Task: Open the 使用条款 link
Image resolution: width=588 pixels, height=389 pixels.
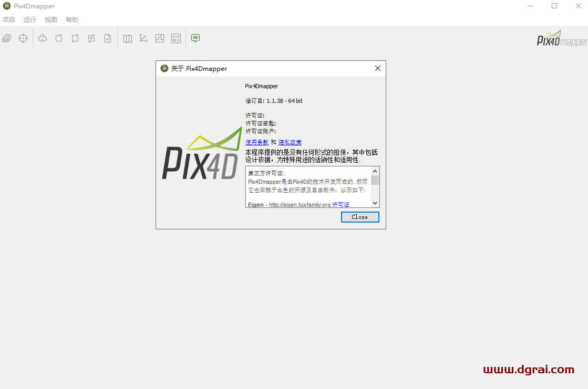Action: click(x=257, y=142)
